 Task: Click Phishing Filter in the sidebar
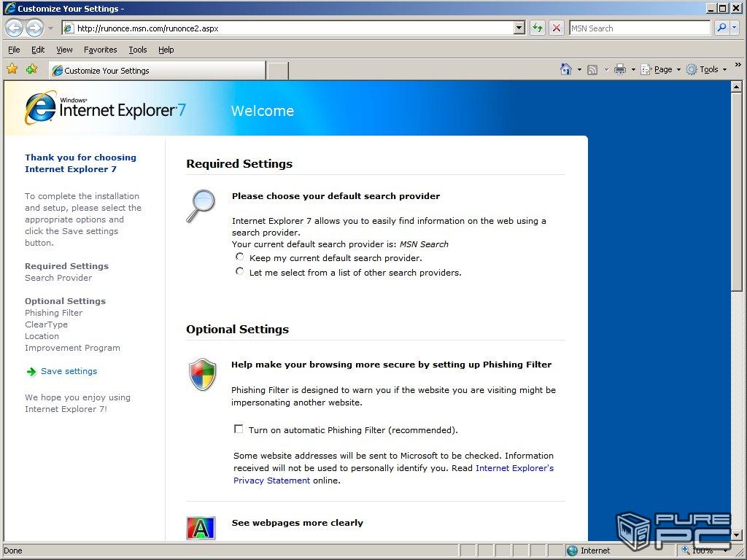click(x=53, y=313)
